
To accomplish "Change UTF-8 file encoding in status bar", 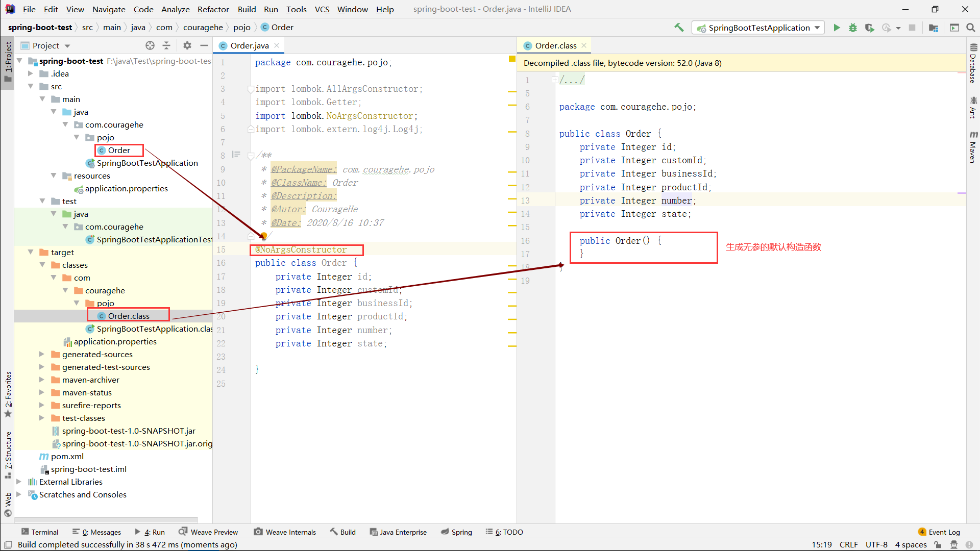I will (876, 544).
